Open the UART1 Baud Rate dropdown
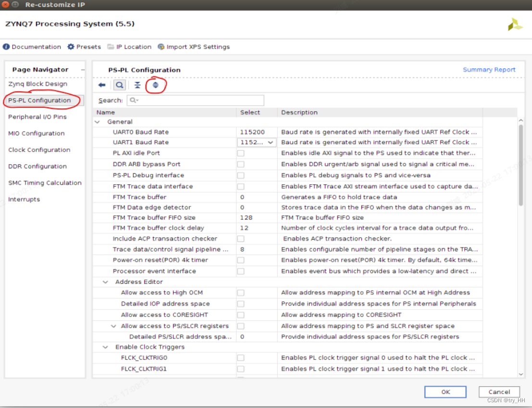This screenshot has height=408, width=532. pos(257,142)
